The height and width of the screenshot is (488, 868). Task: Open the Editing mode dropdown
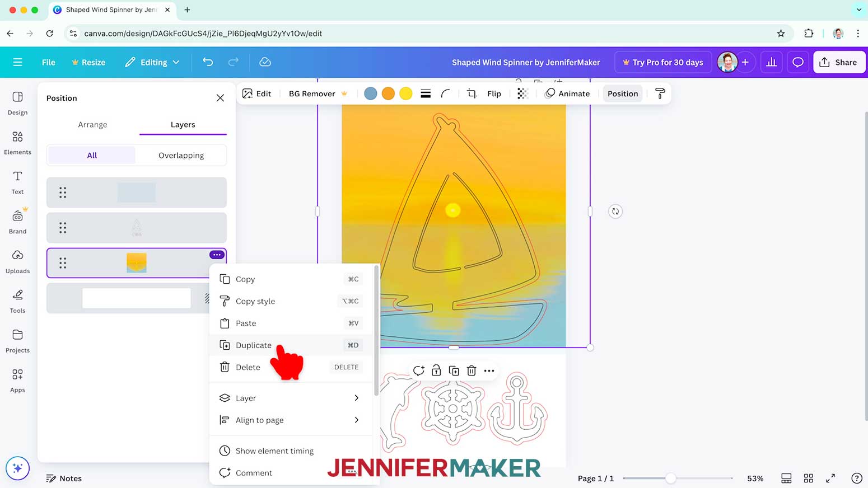pos(152,62)
